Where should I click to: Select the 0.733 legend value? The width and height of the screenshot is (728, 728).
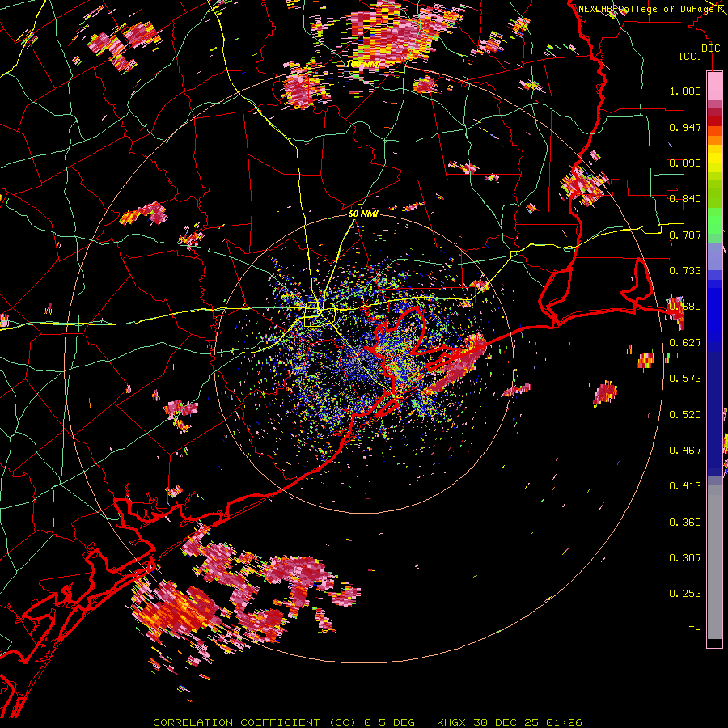(685, 271)
